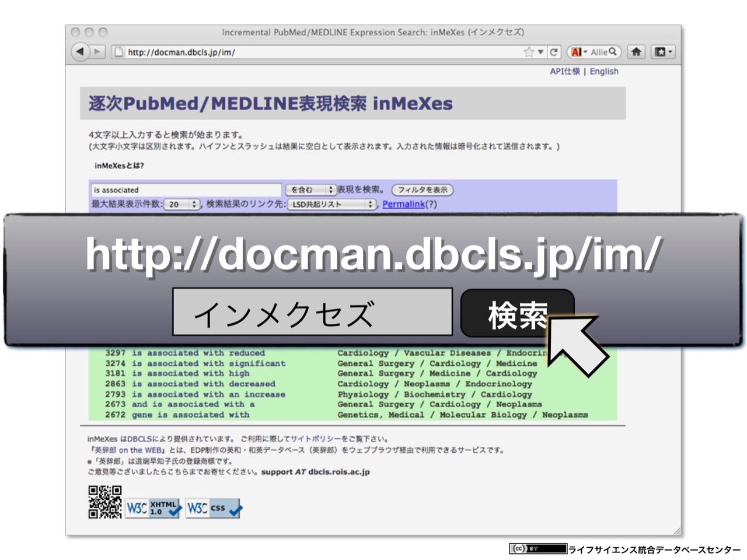Open the bookmarks toolbar menu button
747x560 pixels.
663,52
